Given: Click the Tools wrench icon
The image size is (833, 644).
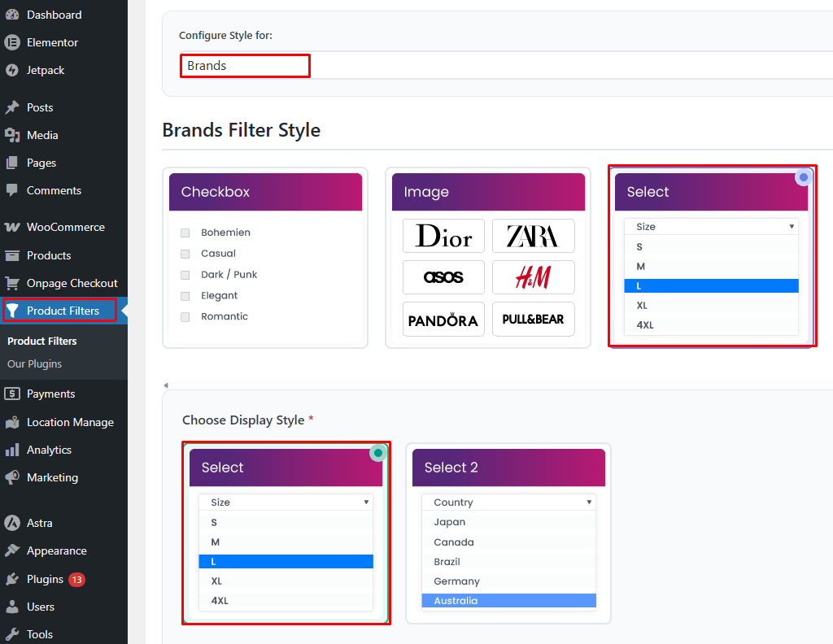Looking at the screenshot, I should (12, 634).
